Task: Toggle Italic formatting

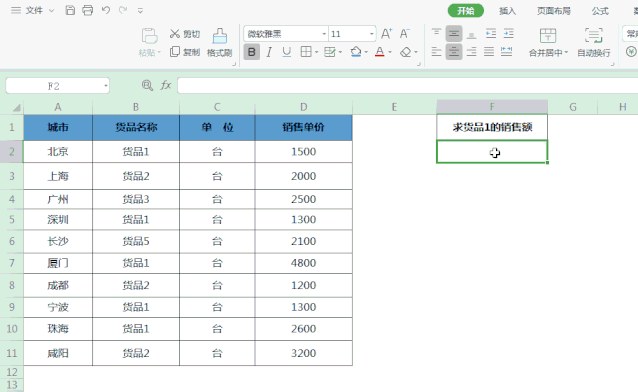Action: [269, 52]
